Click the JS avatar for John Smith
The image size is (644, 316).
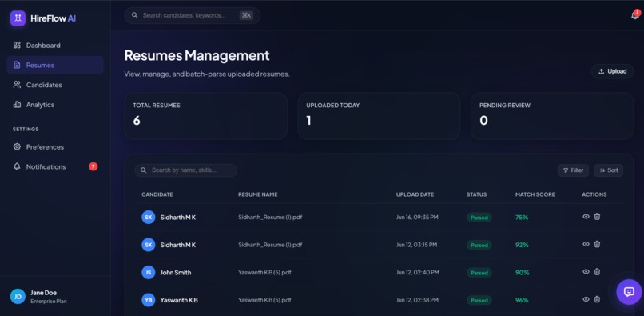pos(149,272)
